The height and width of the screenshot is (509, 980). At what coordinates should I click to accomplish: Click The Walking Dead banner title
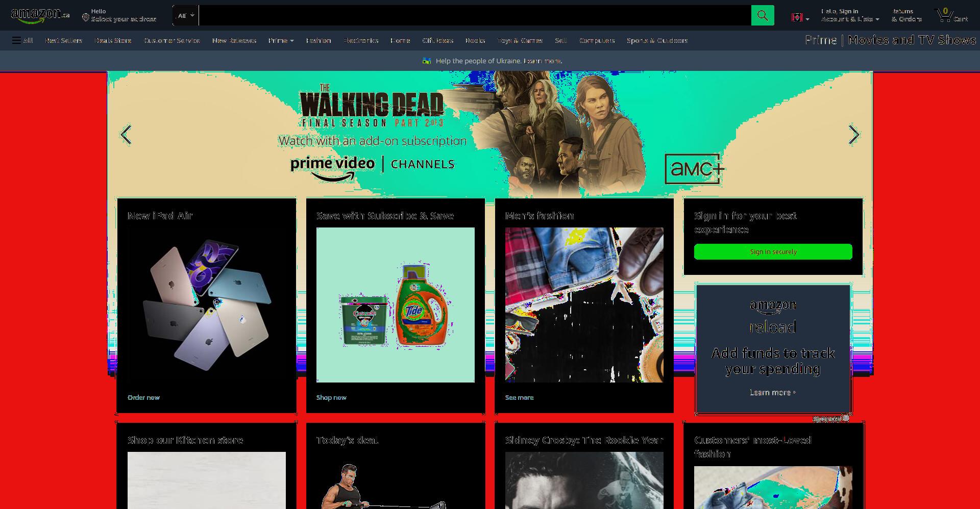point(372,106)
